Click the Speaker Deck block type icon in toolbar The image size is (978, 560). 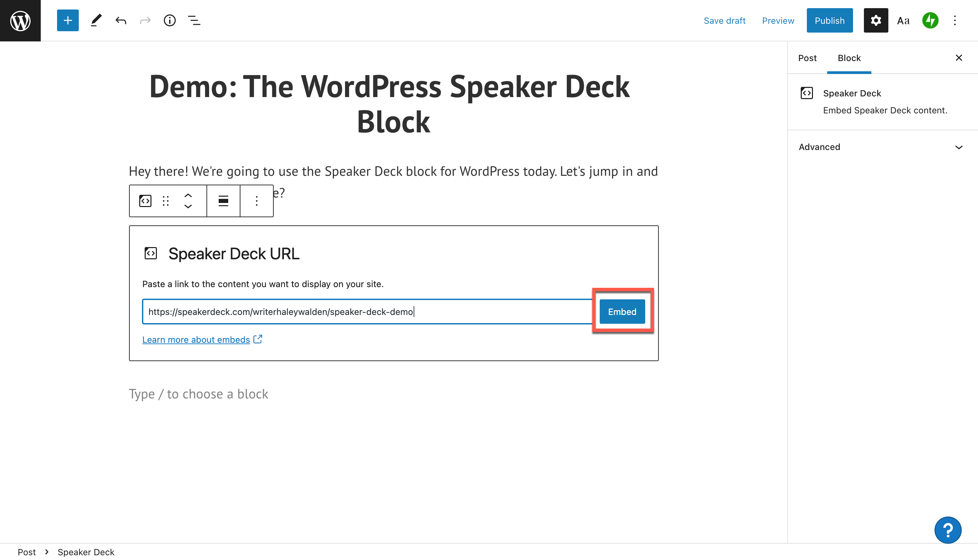tap(145, 201)
